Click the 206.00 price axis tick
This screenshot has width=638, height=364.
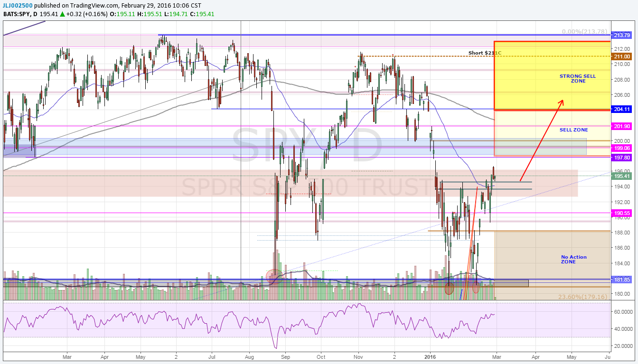pos(622,95)
